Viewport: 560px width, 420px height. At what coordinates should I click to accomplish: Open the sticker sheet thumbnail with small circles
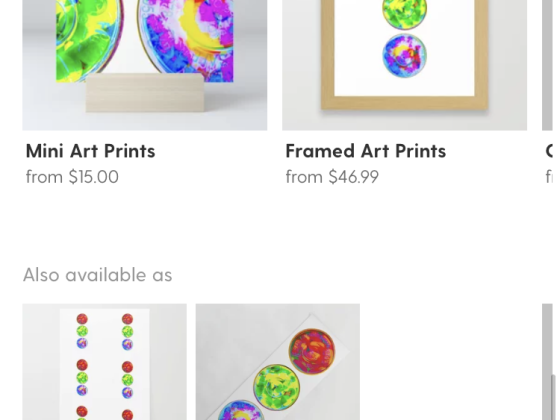coord(104,362)
